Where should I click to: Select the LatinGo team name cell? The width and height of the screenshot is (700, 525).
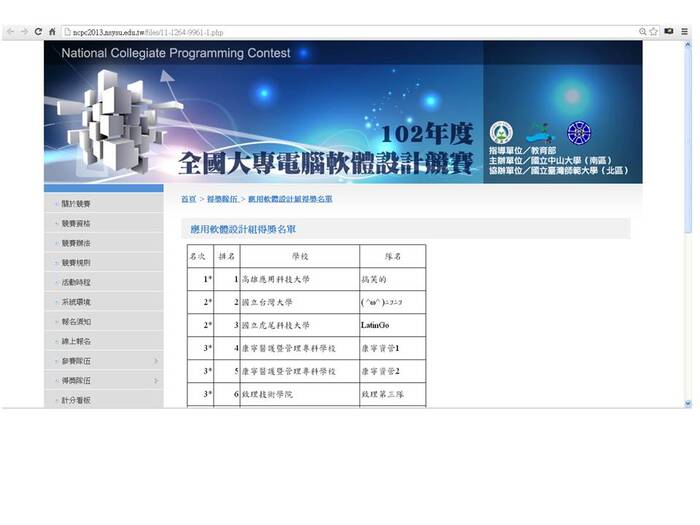tap(393, 325)
